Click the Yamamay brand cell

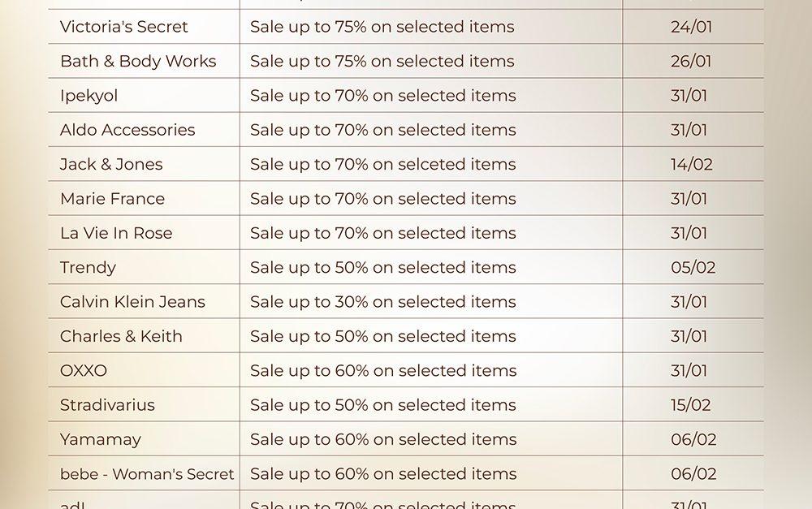click(x=101, y=439)
